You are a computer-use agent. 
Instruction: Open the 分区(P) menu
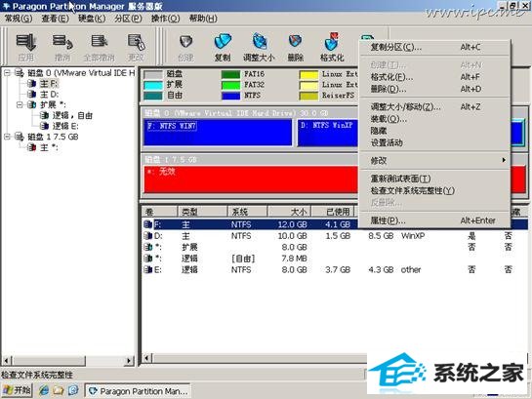click(x=128, y=19)
